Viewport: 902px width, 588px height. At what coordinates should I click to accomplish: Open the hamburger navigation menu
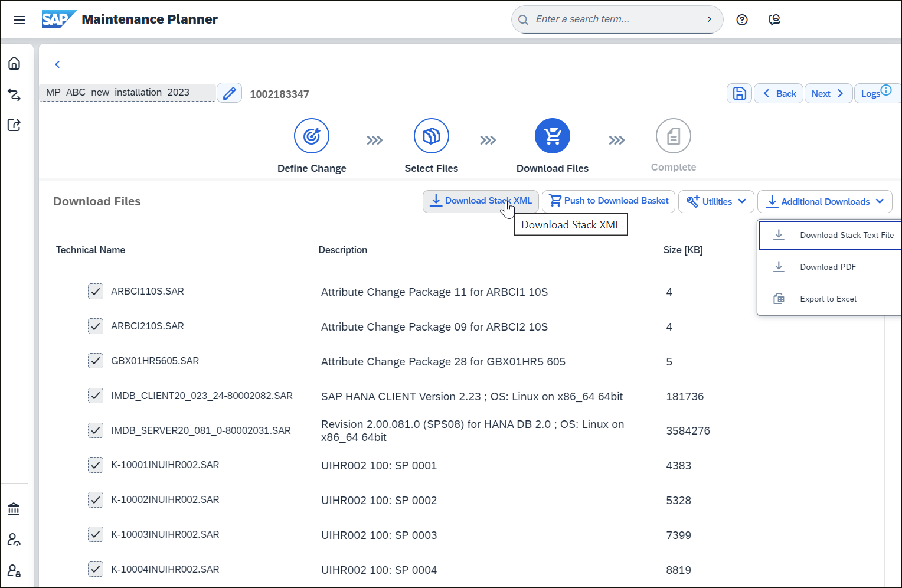pyautogui.click(x=19, y=20)
